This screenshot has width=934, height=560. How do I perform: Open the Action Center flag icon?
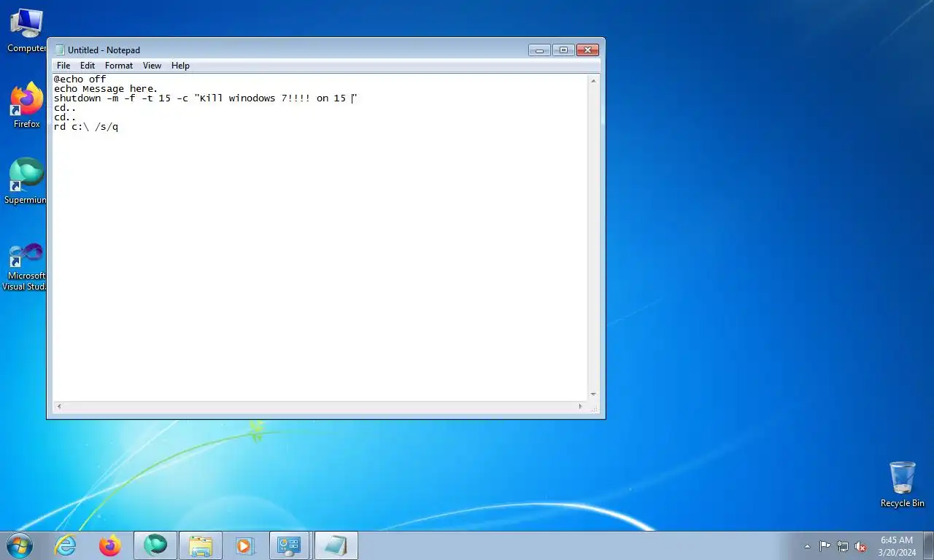[x=825, y=546]
